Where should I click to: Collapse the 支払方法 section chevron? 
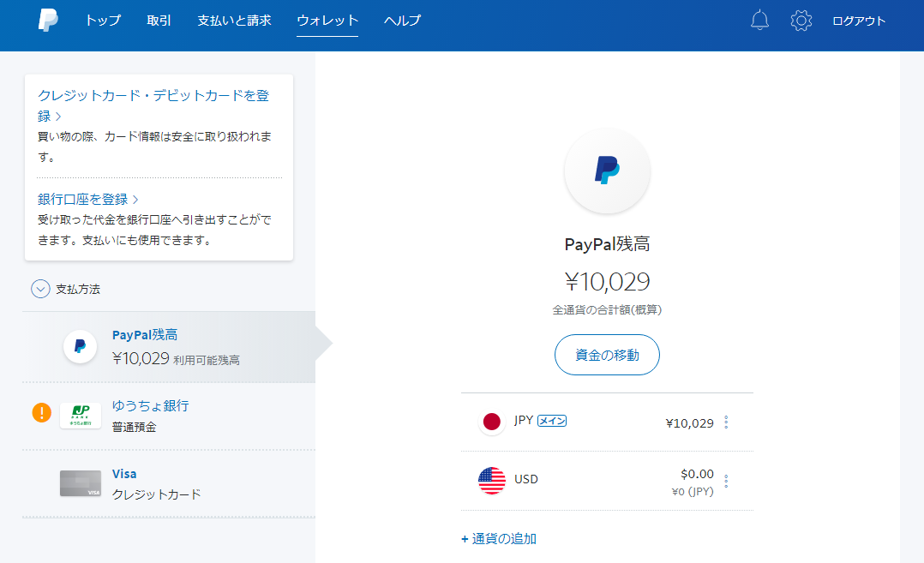point(40,289)
